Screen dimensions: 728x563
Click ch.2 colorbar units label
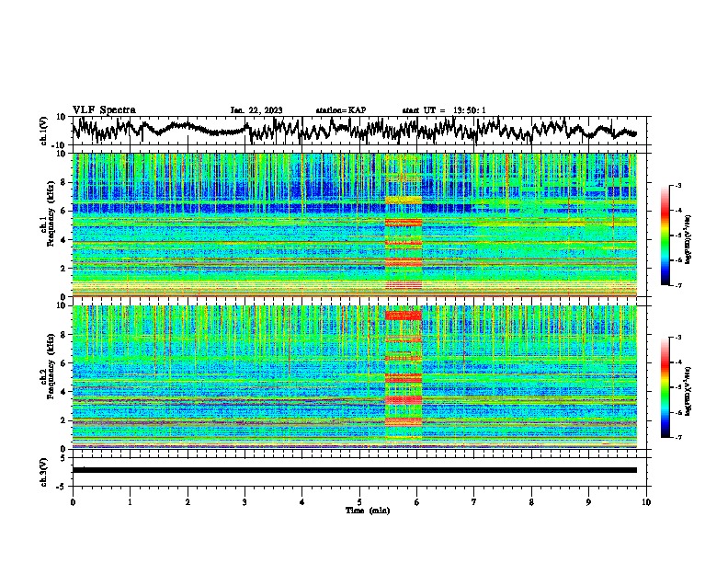click(x=688, y=391)
